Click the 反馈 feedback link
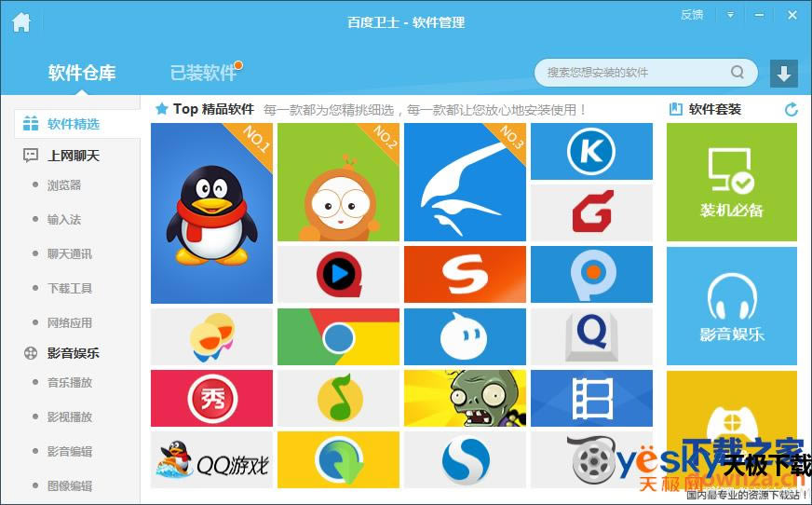This screenshot has height=505, width=812. click(692, 15)
